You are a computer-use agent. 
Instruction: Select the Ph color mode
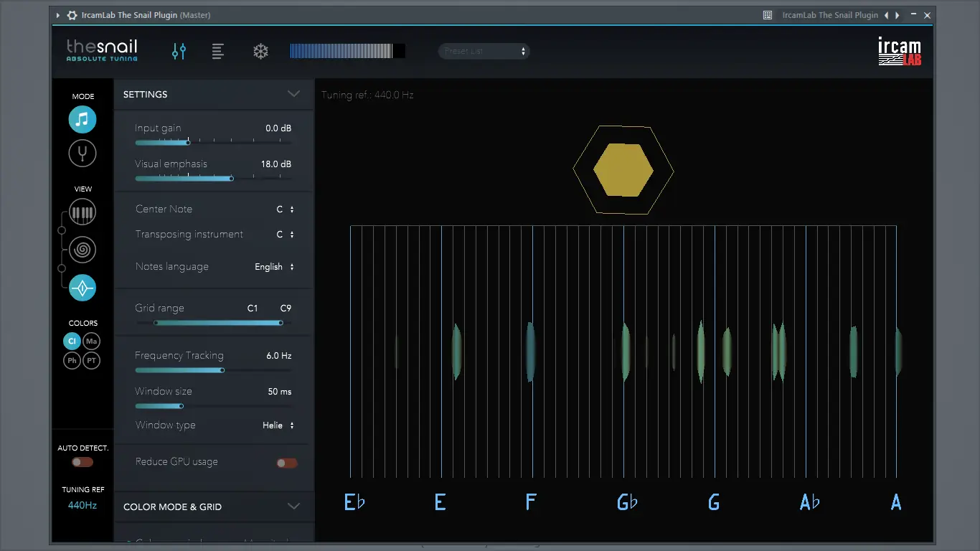(x=72, y=361)
